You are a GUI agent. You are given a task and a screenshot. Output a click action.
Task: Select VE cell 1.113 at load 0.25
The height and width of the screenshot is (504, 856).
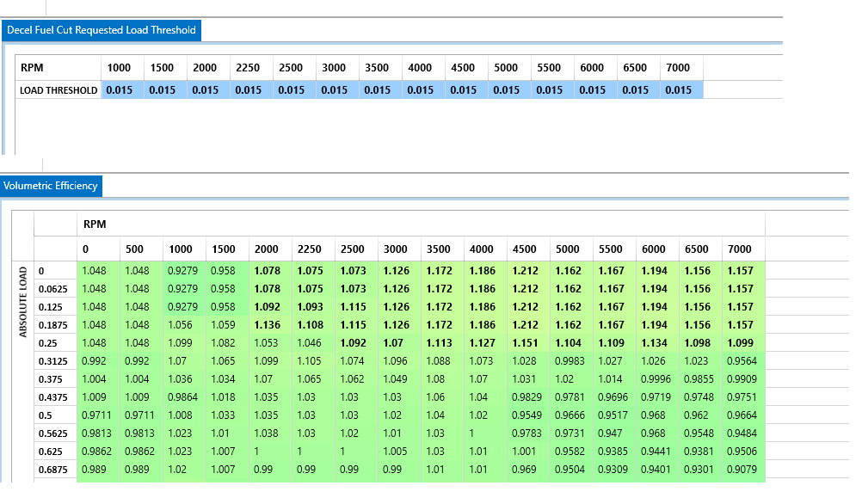pyautogui.click(x=442, y=343)
